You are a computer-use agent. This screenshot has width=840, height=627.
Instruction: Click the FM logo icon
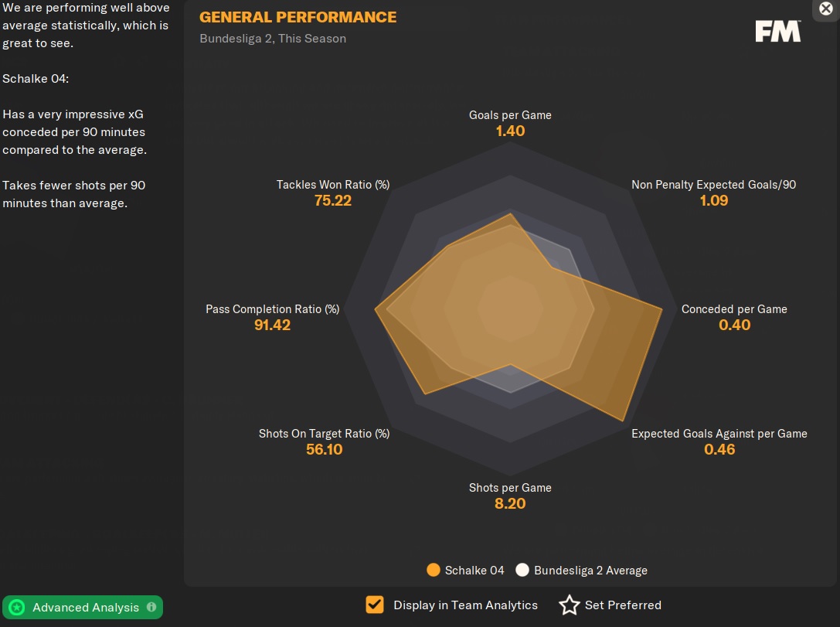coord(777,31)
